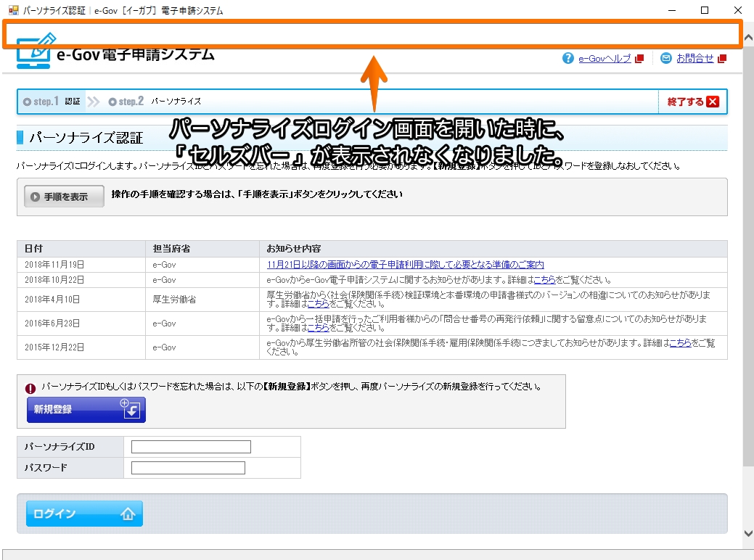
Task: Click the blue question mark help icon
Action: coord(568,58)
